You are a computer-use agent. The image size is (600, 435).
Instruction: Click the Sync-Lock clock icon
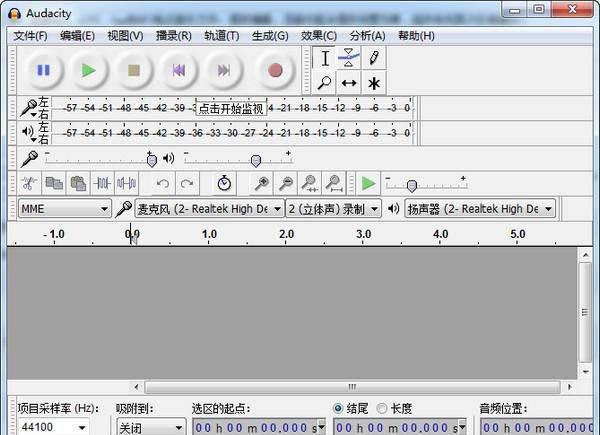coord(224,184)
